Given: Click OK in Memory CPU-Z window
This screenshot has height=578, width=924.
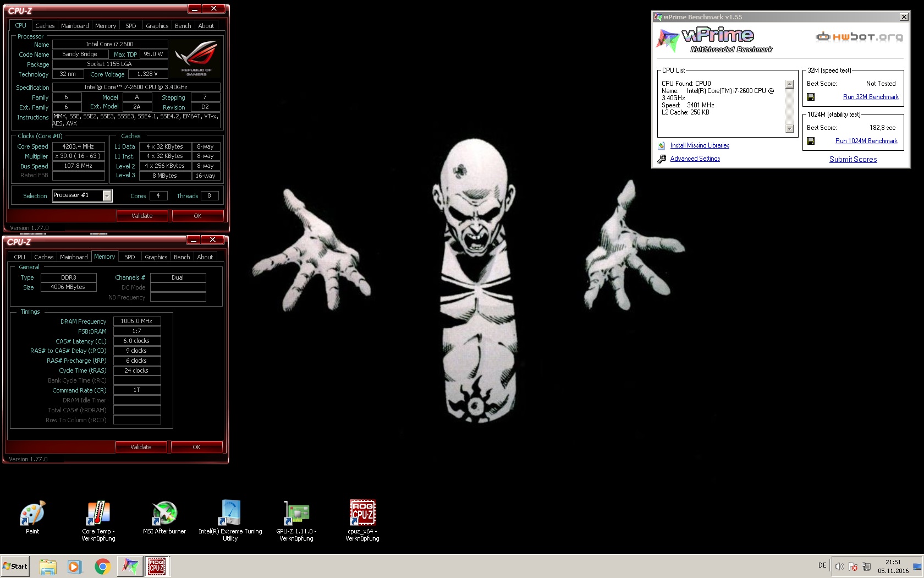Looking at the screenshot, I should tap(196, 447).
